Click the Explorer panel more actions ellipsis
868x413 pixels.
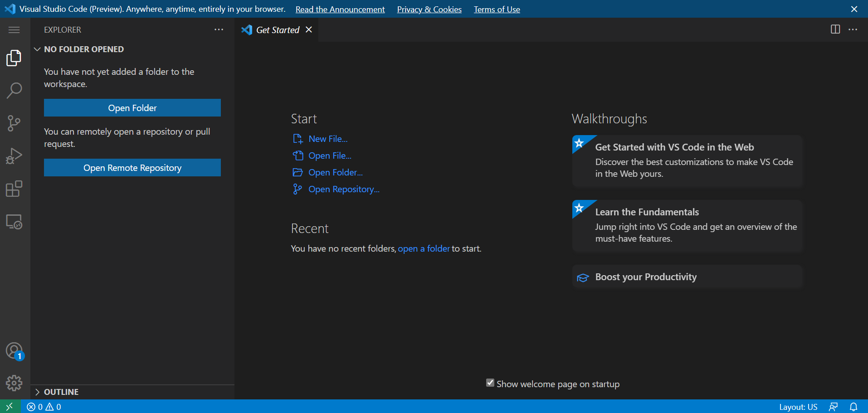[x=219, y=30]
